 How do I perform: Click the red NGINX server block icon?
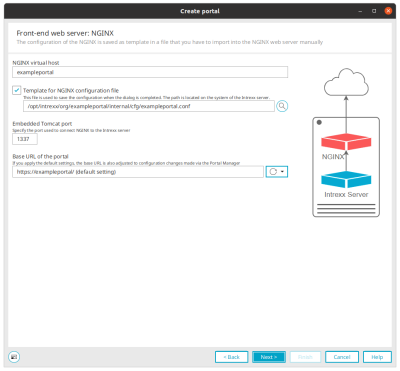coord(346,142)
